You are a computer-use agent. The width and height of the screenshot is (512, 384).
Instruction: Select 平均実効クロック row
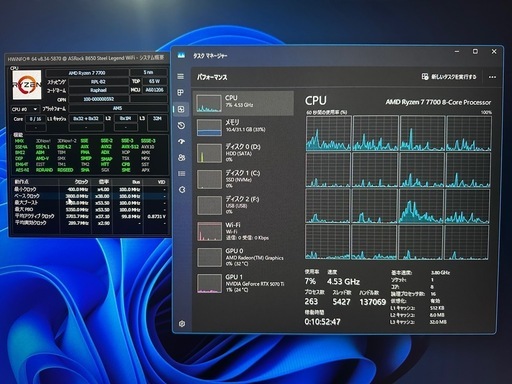[89, 223]
